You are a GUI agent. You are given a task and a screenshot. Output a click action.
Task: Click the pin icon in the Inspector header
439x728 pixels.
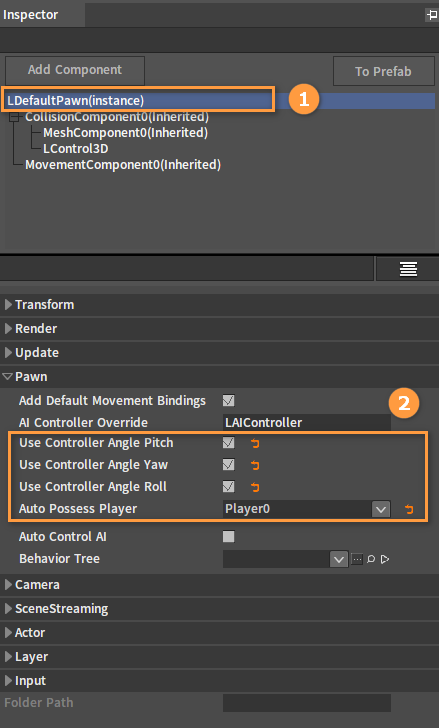[x=431, y=15]
